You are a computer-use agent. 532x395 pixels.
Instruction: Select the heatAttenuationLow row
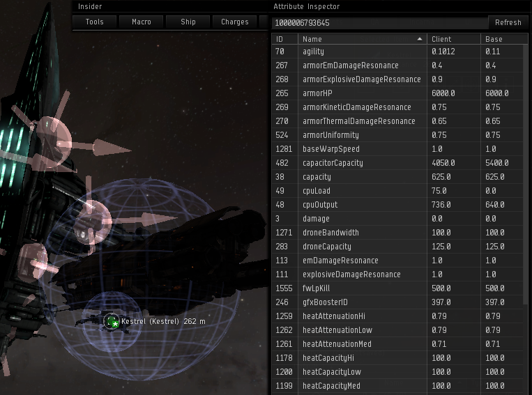[397, 330]
